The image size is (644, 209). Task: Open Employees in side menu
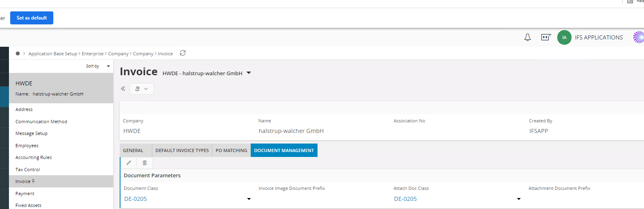point(27,146)
